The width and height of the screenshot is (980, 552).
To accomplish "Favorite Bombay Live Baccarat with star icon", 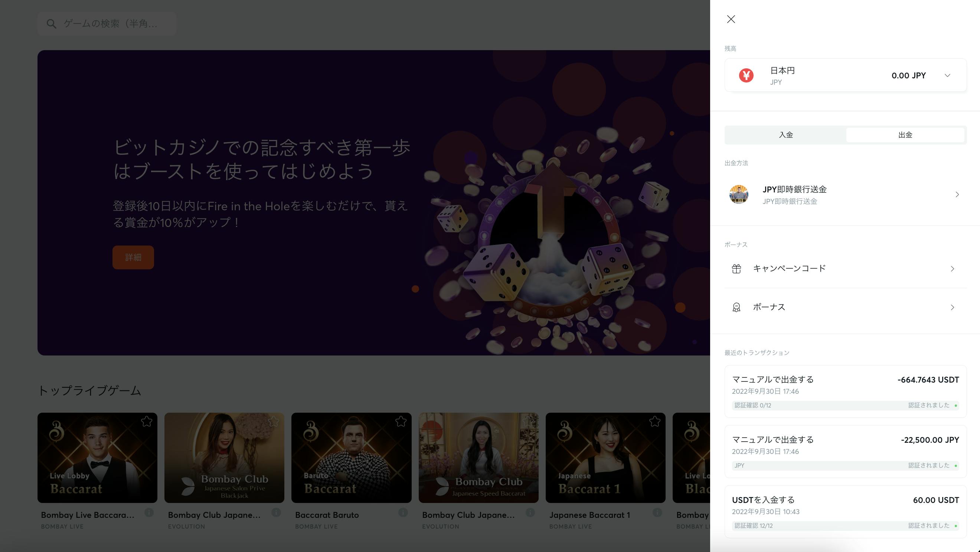I will pos(147,421).
